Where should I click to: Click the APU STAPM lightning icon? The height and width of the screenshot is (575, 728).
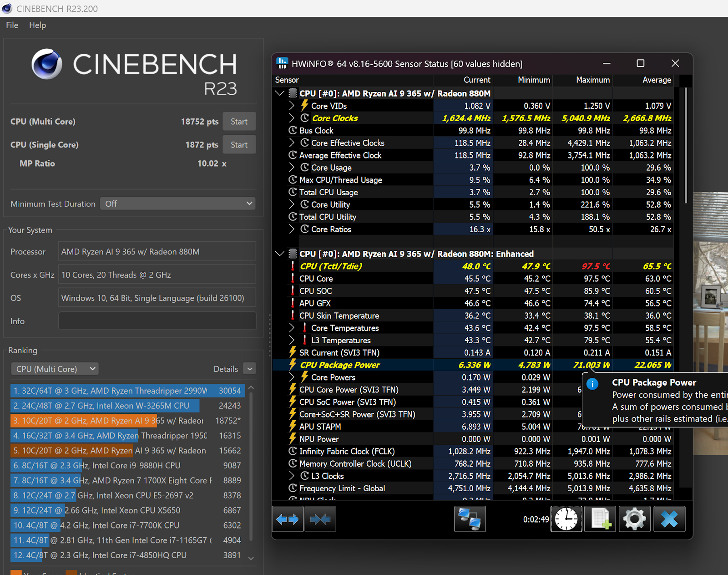[293, 427]
